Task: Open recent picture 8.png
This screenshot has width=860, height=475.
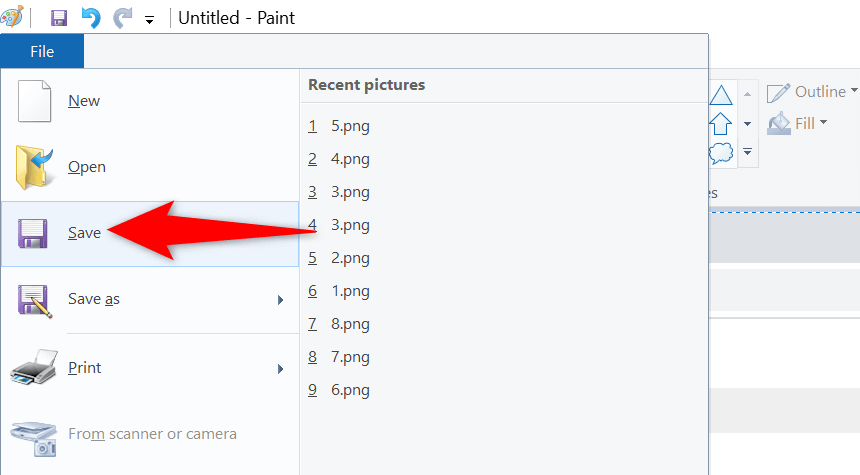Action: point(350,324)
